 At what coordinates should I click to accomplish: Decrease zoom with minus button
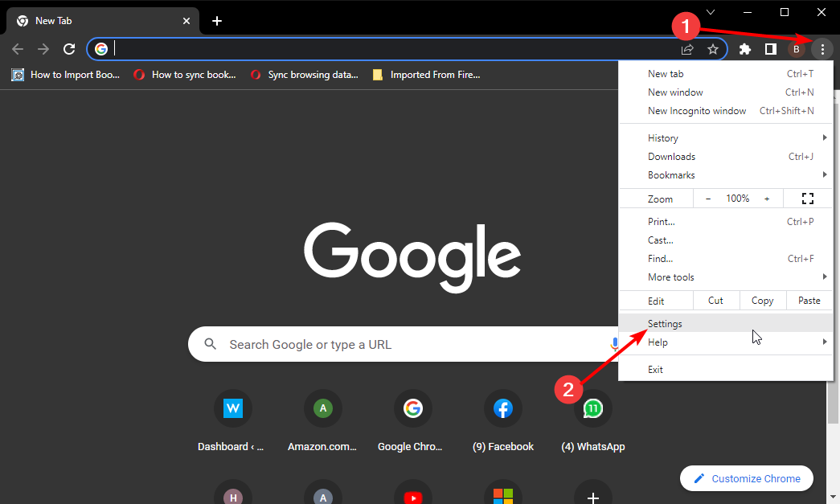pos(708,199)
